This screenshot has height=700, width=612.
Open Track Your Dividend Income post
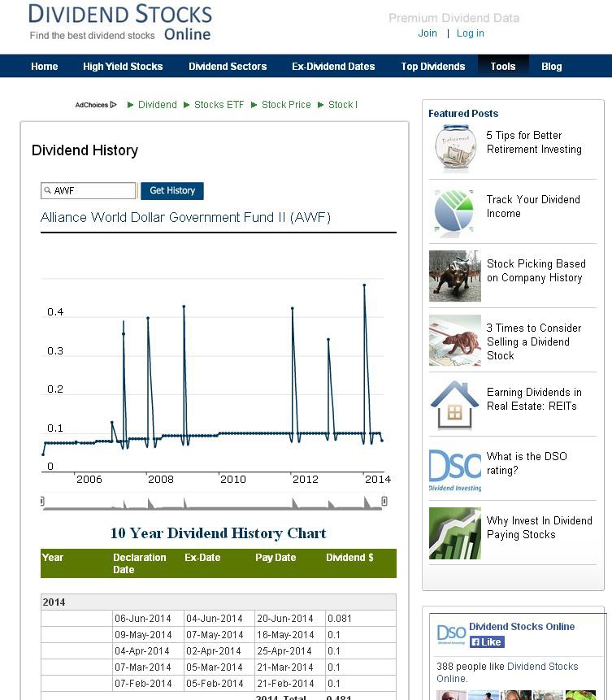click(533, 207)
